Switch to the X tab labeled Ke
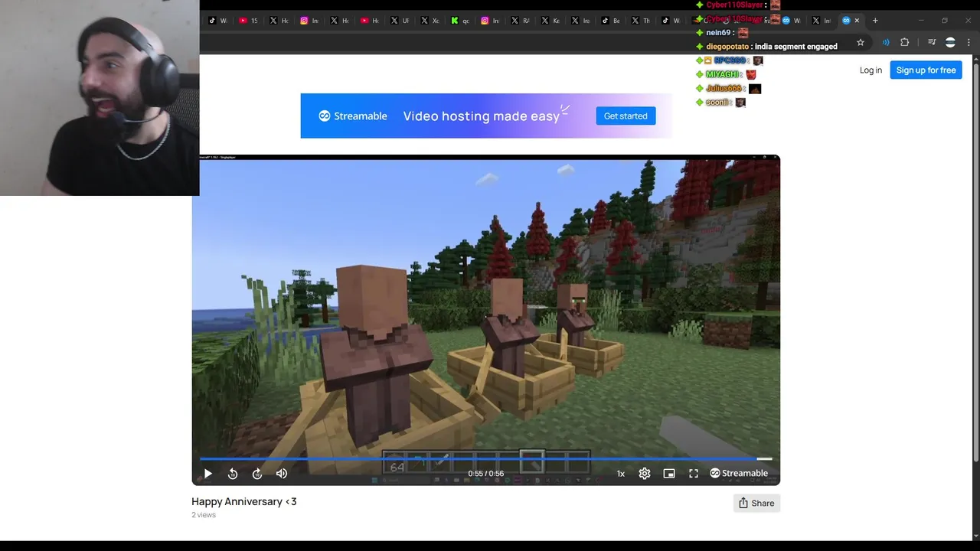Screen dimensions: 980x551 click(550, 21)
